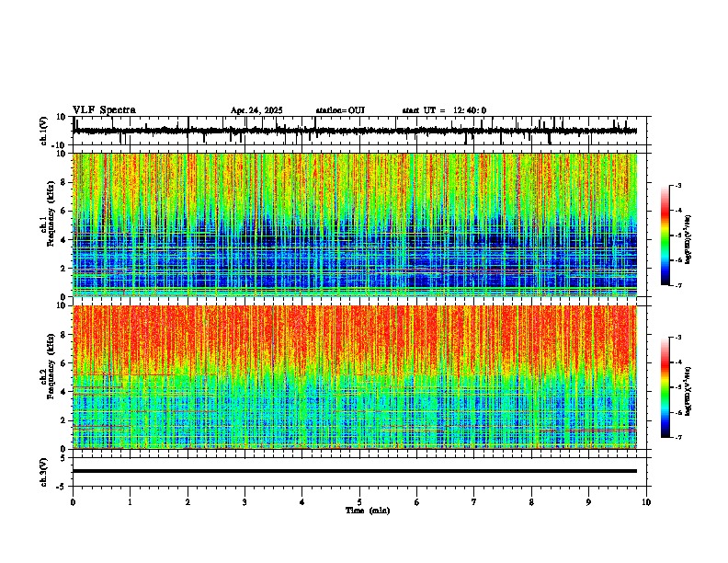
Task: Click the ch.1 spectrogram plot
Action: (355, 224)
